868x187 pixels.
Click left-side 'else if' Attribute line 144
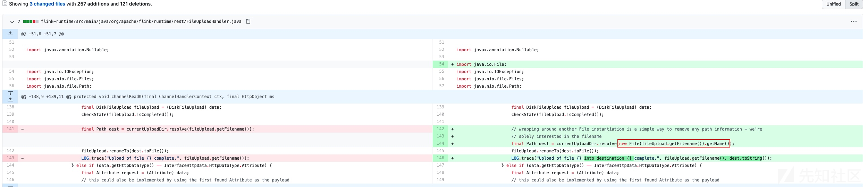[x=172, y=166]
